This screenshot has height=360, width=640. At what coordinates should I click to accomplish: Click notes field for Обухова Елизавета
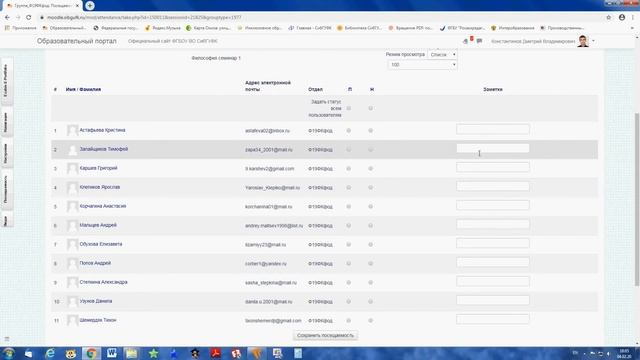pyautogui.click(x=493, y=243)
